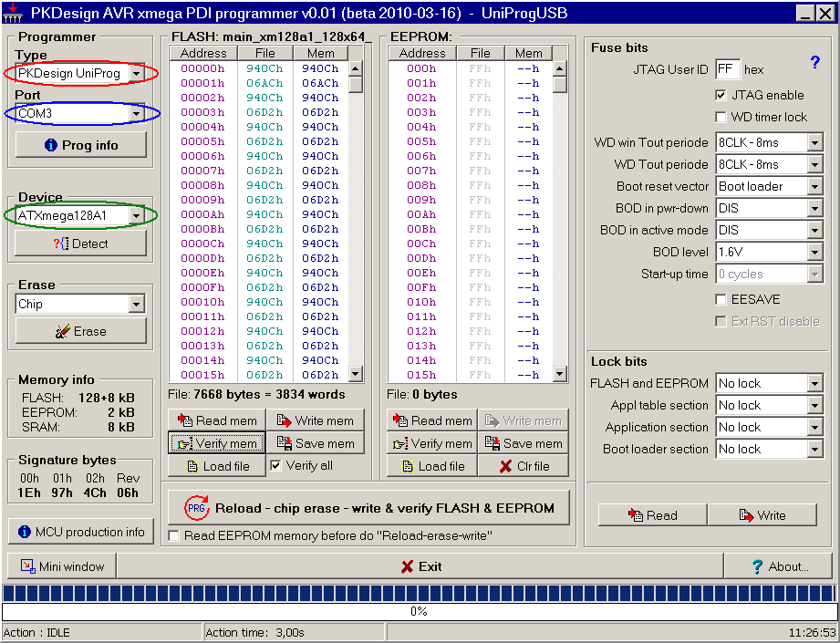This screenshot has width=840, height=643.
Task: Open the BOD in pwr-down dropdown
Action: coord(814,209)
